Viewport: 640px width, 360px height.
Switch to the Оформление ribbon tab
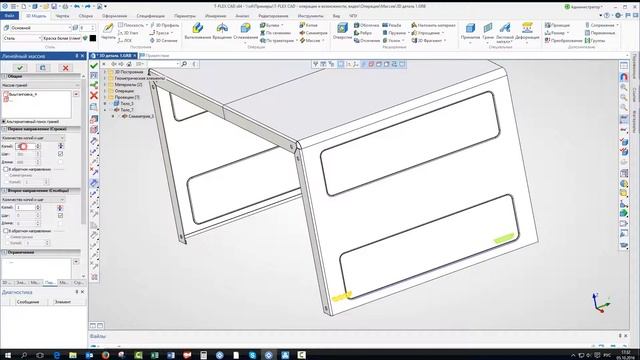pyautogui.click(x=115, y=16)
